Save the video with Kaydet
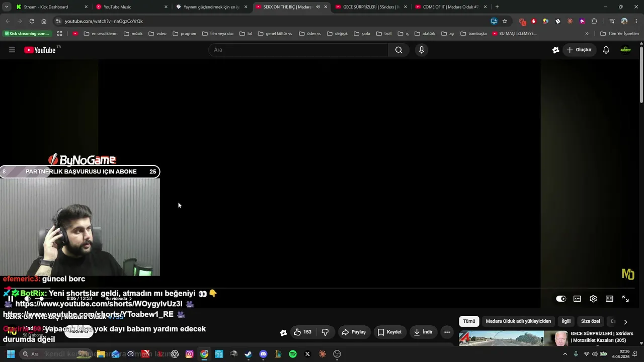The image size is (644, 362). 389,332
